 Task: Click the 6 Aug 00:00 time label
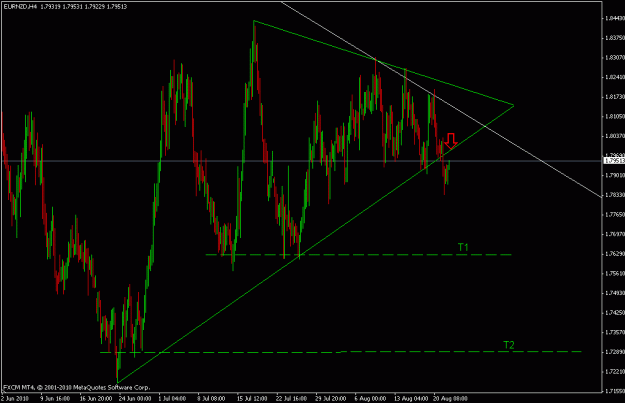click(x=370, y=398)
